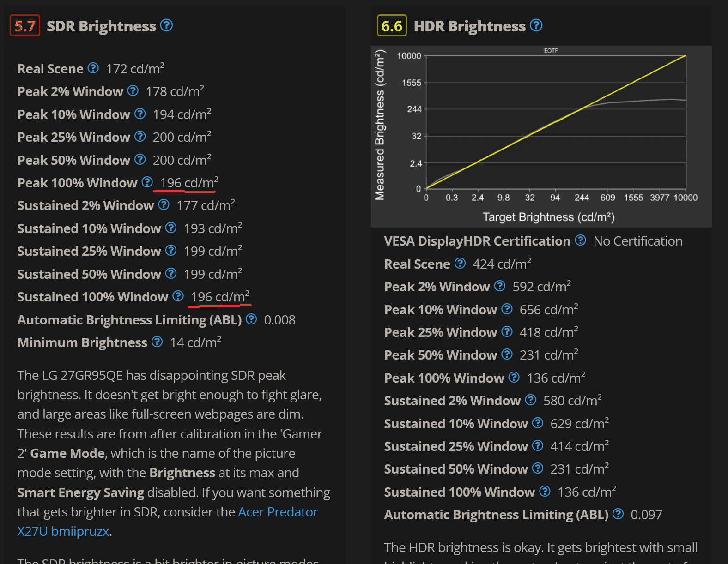Click the SDR Sustained 50% Window label

click(x=89, y=274)
